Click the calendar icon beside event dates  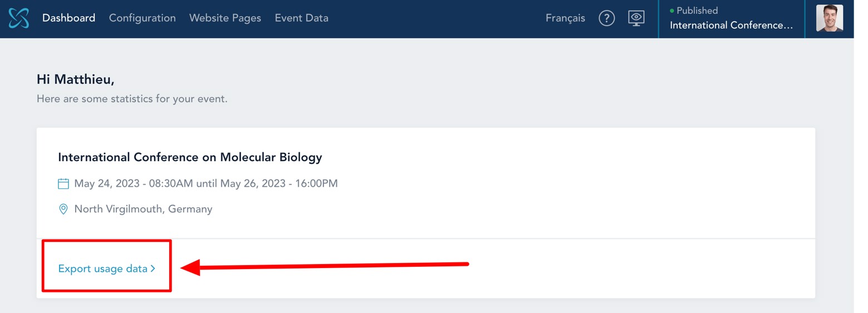(x=63, y=183)
